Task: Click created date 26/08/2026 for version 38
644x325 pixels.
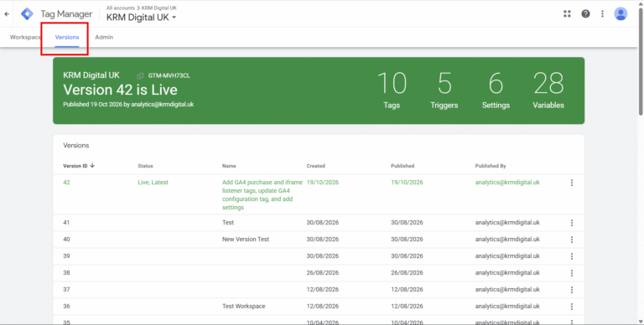Action: (322, 272)
